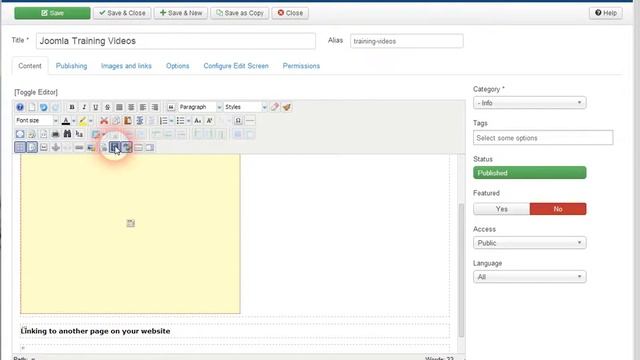Image resolution: width=640 pixels, height=360 pixels.
Task: Click the Find and Replace icon
Action: click(79, 134)
